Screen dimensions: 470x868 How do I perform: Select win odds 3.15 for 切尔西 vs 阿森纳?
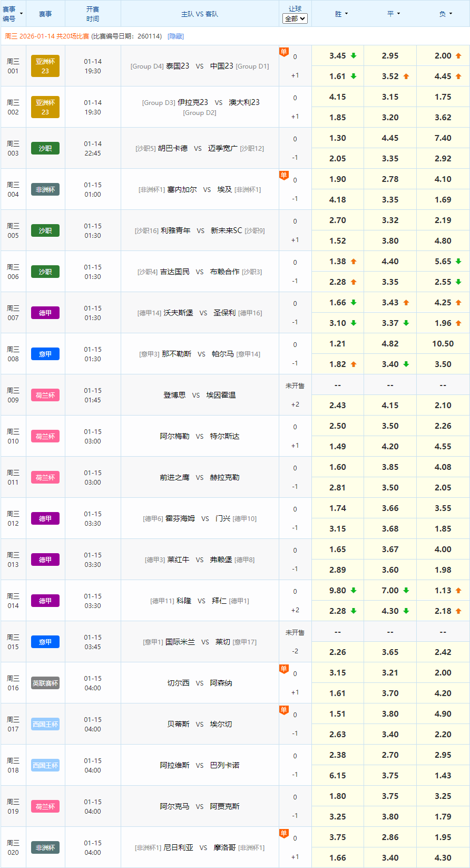coord(338,672)
